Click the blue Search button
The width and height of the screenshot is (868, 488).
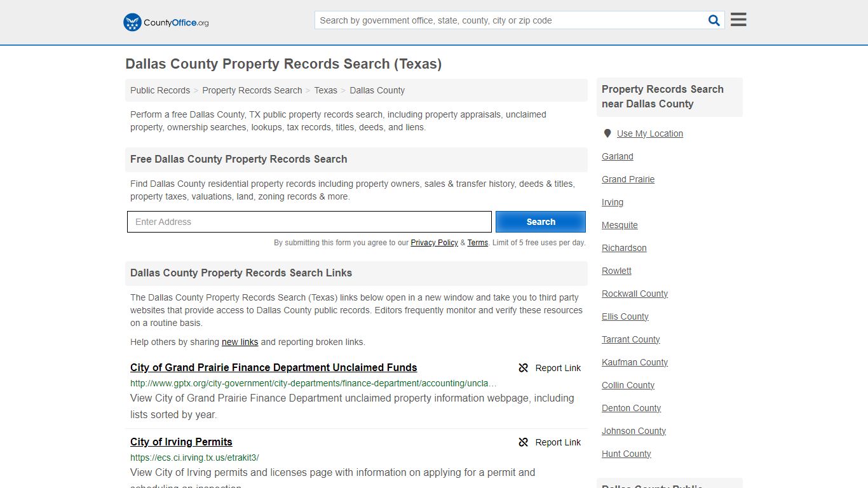pos(541,222)
